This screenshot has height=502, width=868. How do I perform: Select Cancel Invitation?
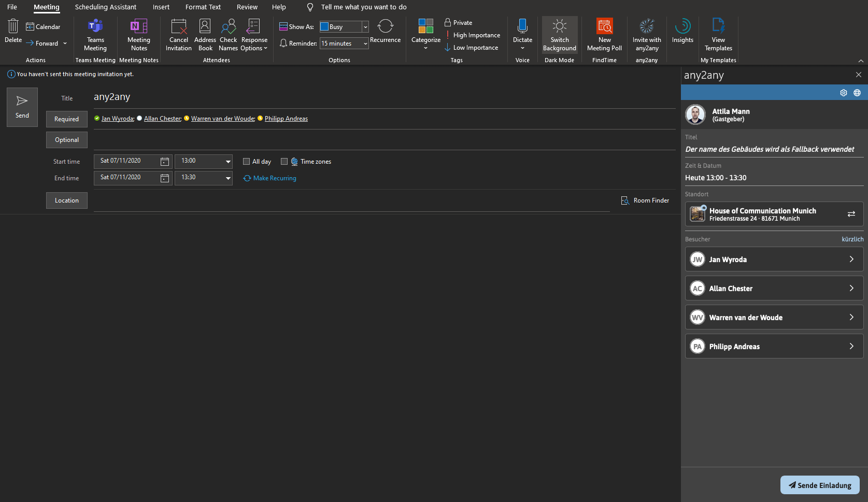point(178,35)
